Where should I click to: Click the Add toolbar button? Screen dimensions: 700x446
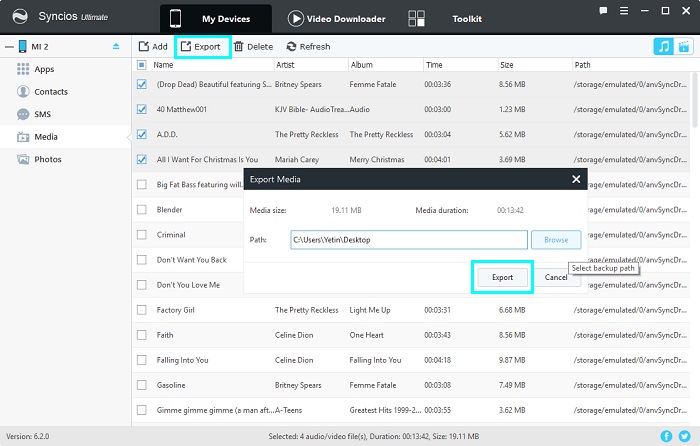153,46
